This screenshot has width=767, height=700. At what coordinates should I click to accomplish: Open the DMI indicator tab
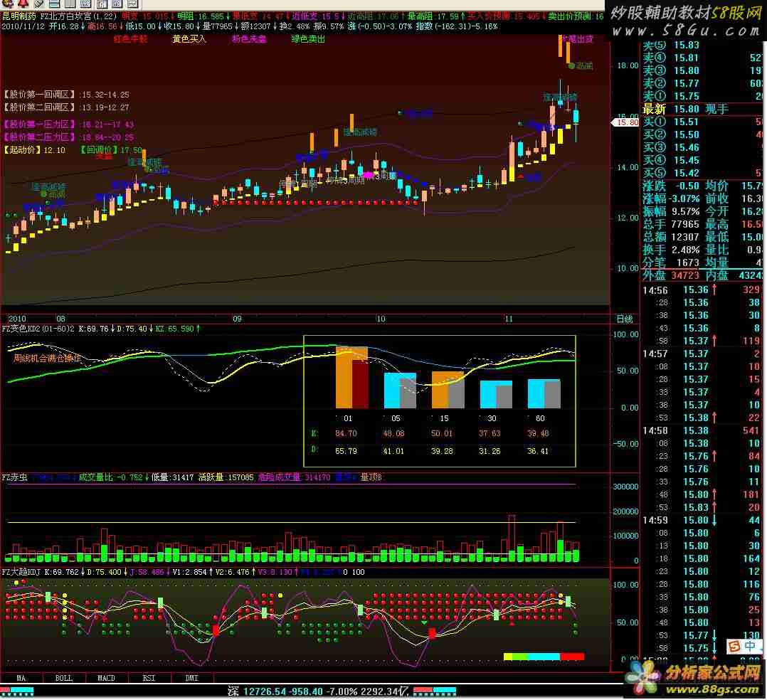(192, 678)
